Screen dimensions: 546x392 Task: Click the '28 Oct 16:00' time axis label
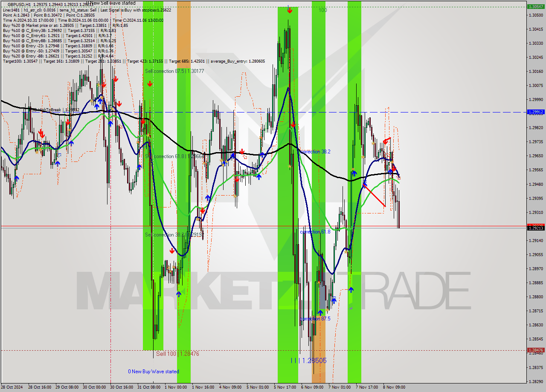39,387
